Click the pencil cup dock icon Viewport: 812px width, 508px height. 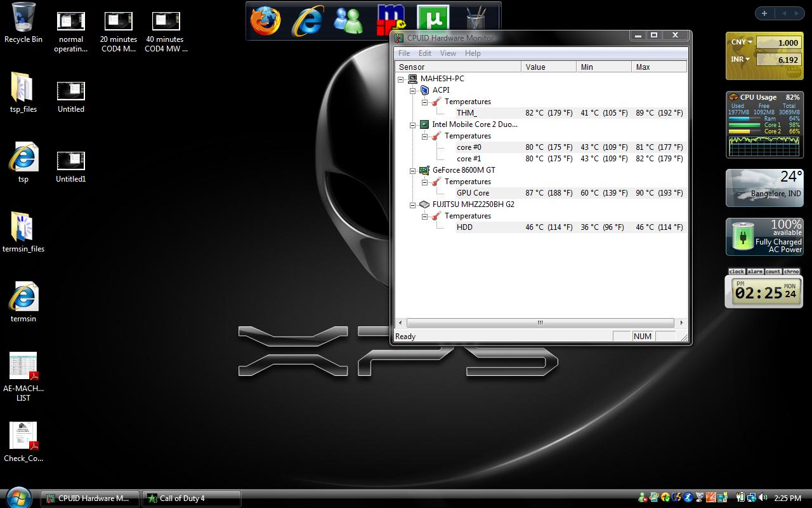click(475, 21)
